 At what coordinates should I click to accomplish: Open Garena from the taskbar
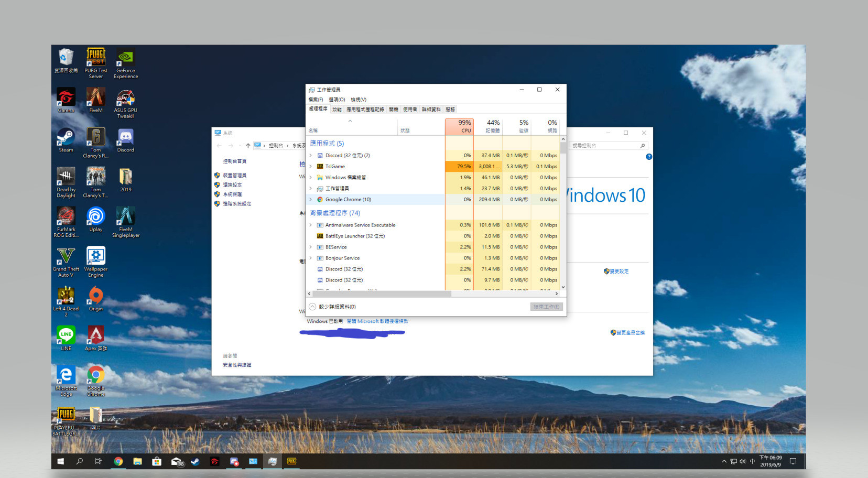[214, 461]
